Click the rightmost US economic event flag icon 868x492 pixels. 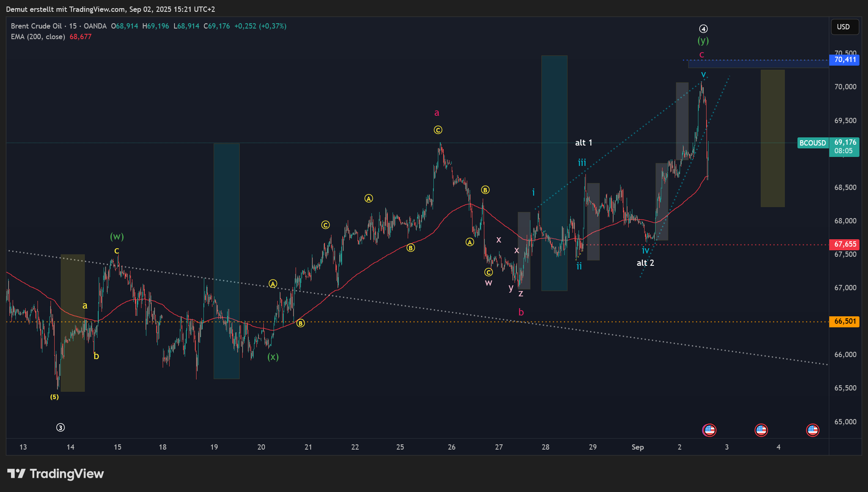pyautogui.click(x=813, y=430)
